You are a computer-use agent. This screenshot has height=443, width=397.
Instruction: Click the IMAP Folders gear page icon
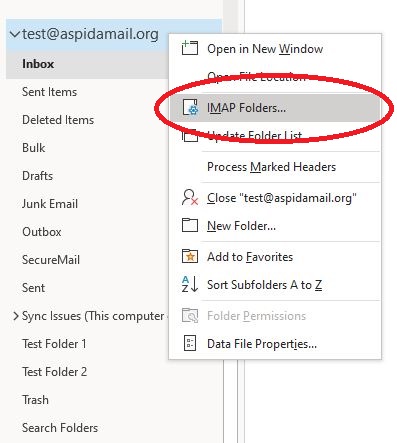tap(190, 107)
